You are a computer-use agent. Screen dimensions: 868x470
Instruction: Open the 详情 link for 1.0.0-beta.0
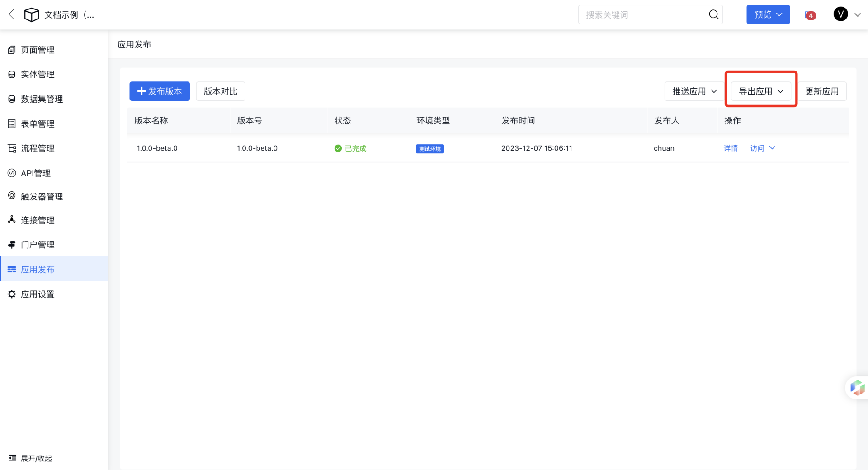[x=730, y=148]
